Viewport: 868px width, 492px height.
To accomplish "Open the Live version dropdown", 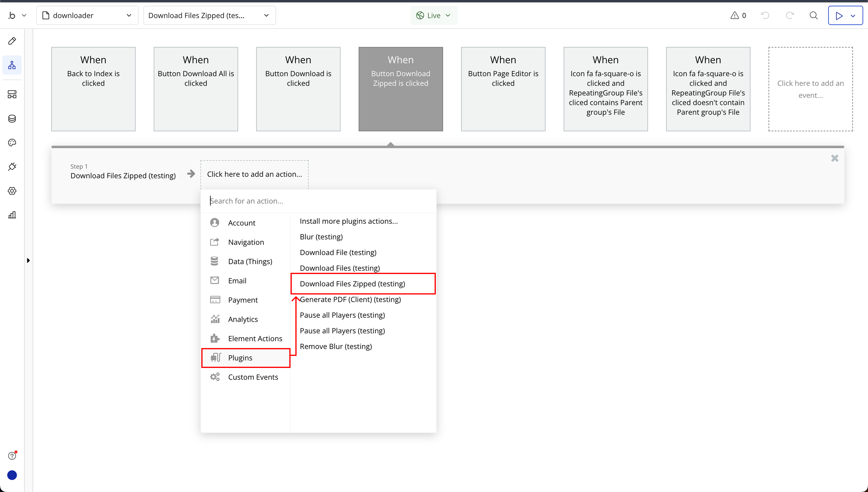I will (433, 15).
